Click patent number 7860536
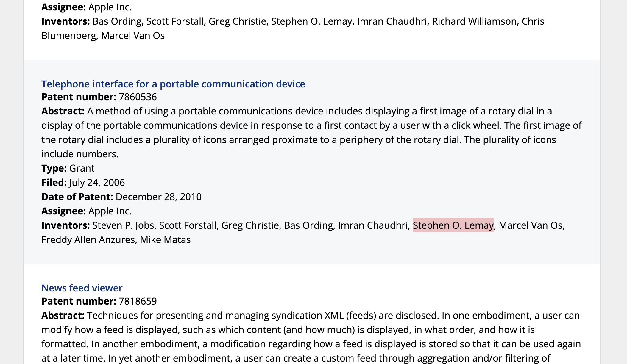 (138, 97)
